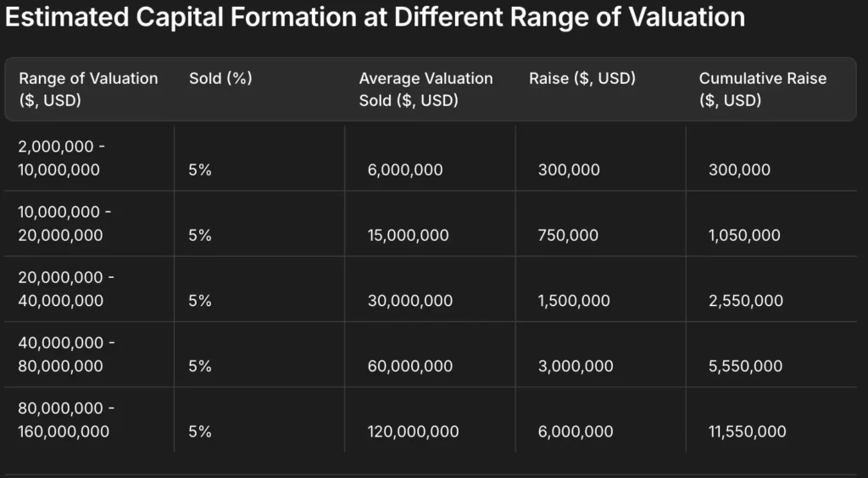
Task: Click the 1,500,000 raise value
Action: (576, 301)
